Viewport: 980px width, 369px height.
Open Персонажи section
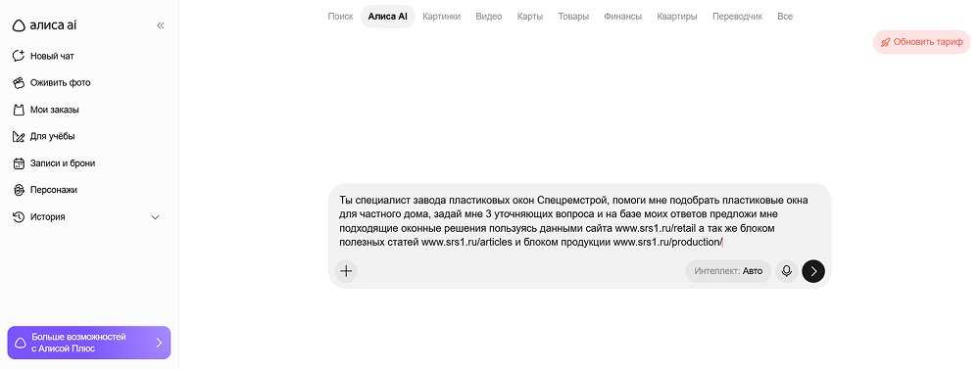pos(54,190)
